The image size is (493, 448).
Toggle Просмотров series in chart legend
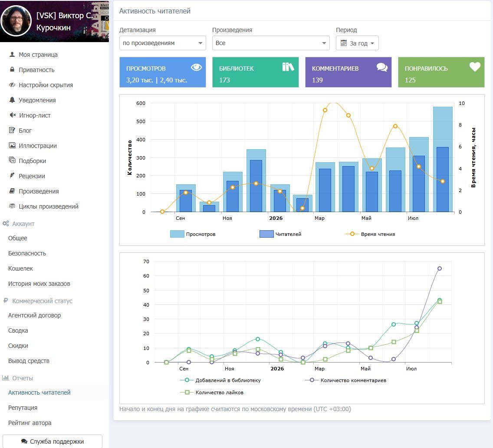pyautogui.click(x=193, y=234)
